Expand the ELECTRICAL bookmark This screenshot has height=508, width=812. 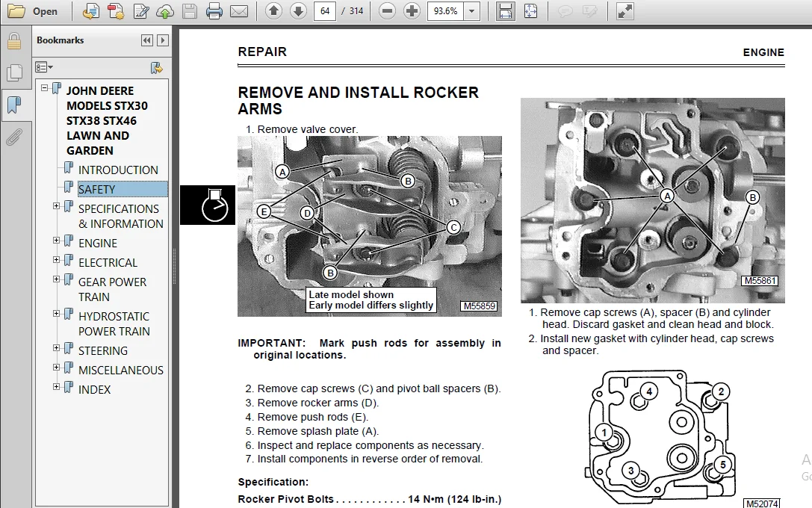point(57,260)
